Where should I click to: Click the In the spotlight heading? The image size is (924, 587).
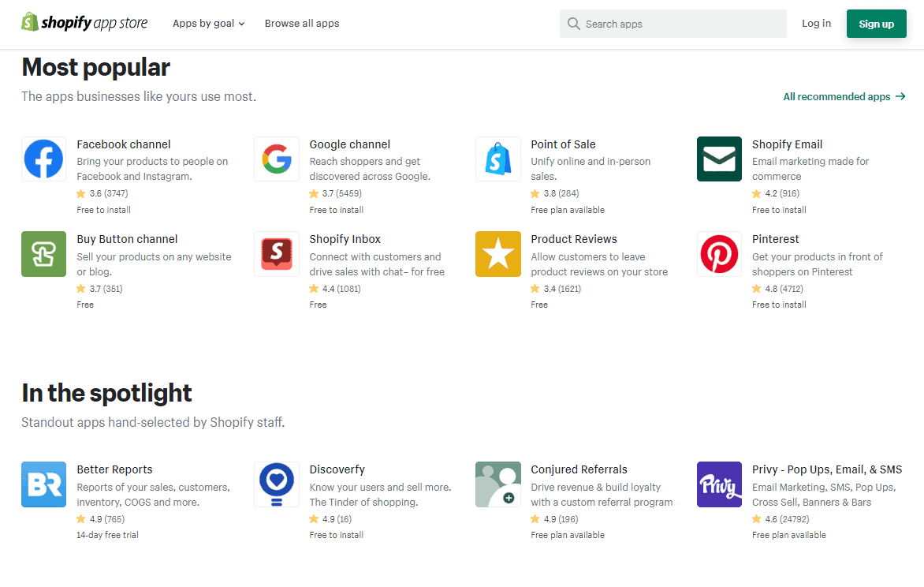click(x=106, y=393)
